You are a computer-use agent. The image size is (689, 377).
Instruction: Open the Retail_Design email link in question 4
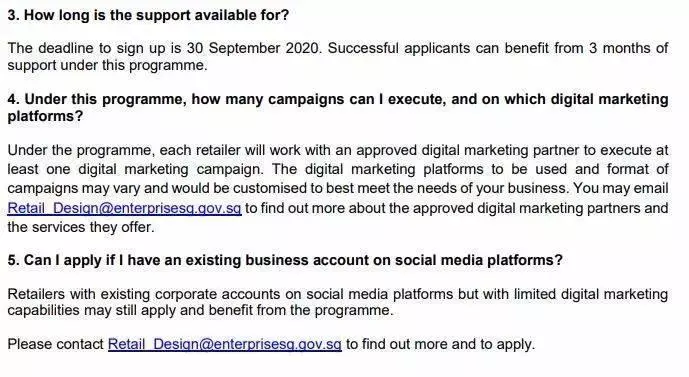(124, 208)
